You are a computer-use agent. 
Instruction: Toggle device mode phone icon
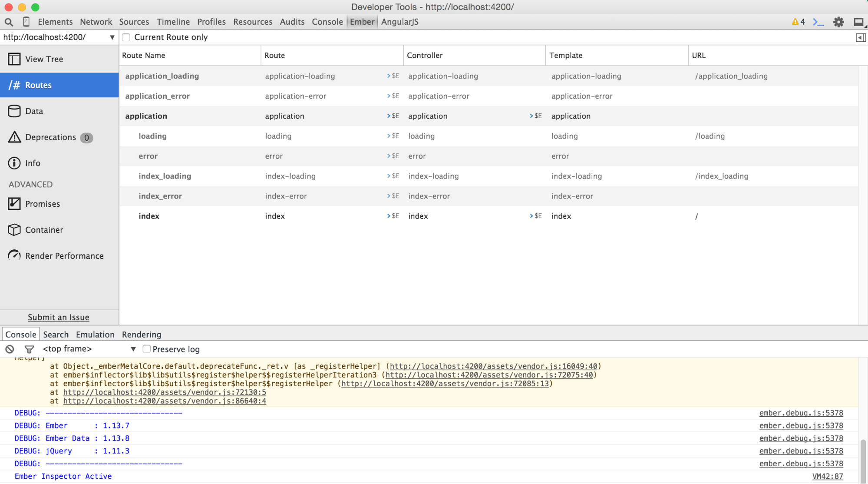click(x=26, y=22)
